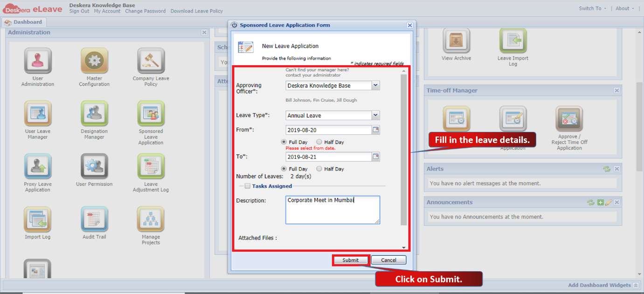Screen dimensions: 644x294
Task: Open Manage Projects icon
Action: tap(151, 219)
